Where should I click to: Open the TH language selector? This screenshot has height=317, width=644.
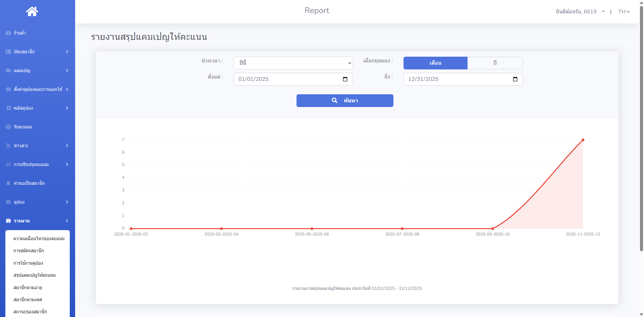pyautogui.click(x=624, y=12)
